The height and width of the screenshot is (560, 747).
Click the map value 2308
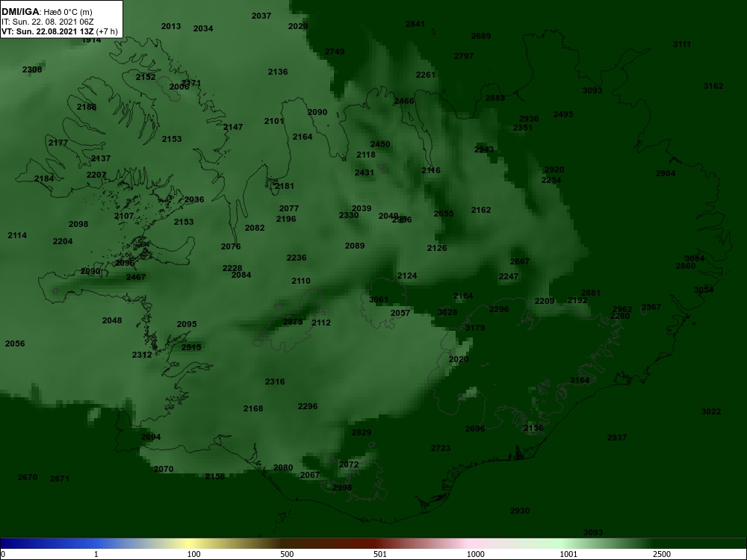pos(32,70)
